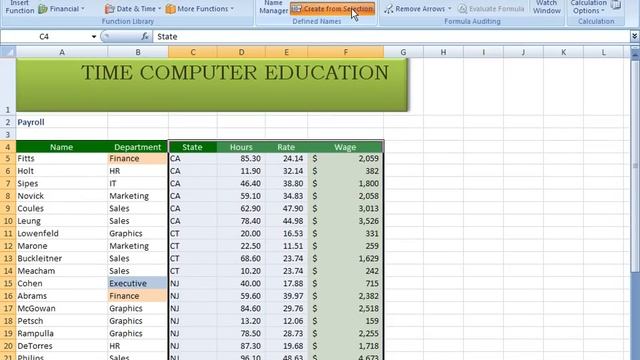Click the Evaluate Formula button label

point(496,9)
